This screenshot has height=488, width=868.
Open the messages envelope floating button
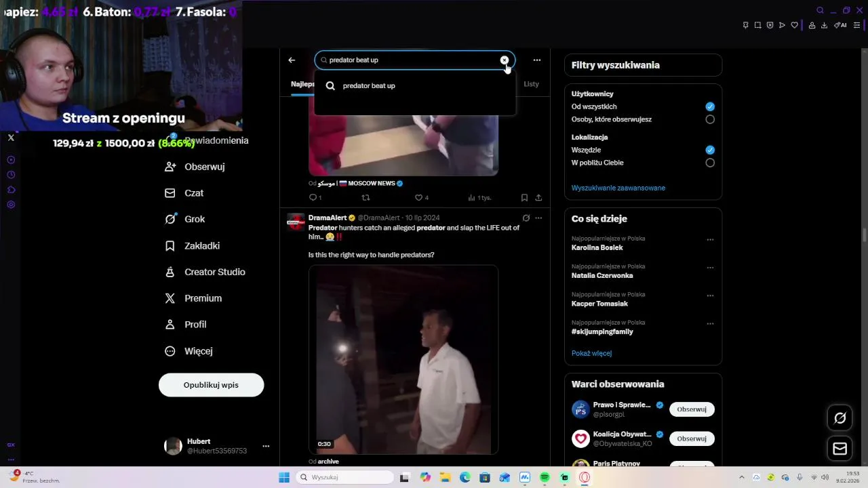point(840,449)
